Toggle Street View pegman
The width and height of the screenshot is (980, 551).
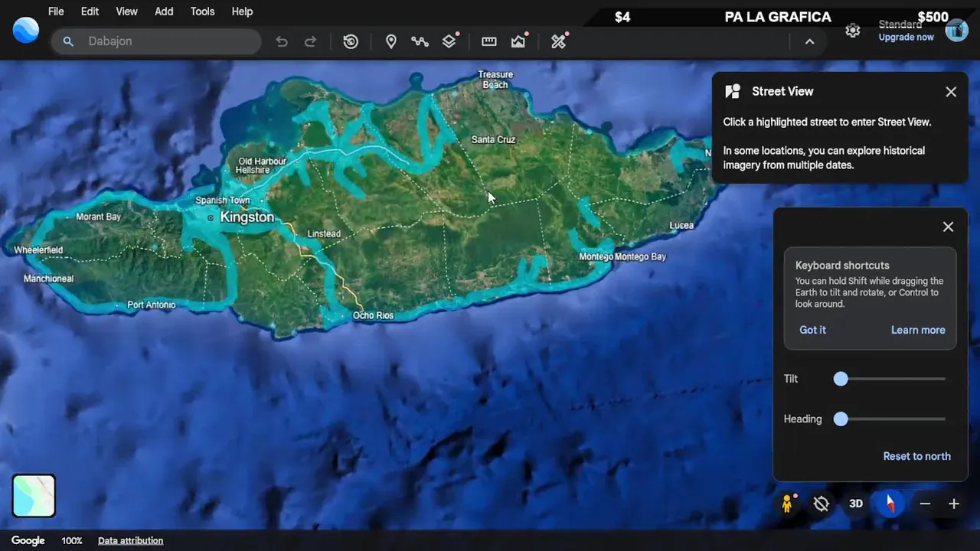click(x=786, y=504)
